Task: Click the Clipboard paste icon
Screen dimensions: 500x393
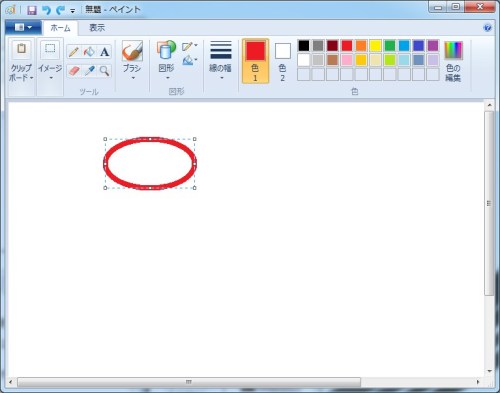Action: 21,49
